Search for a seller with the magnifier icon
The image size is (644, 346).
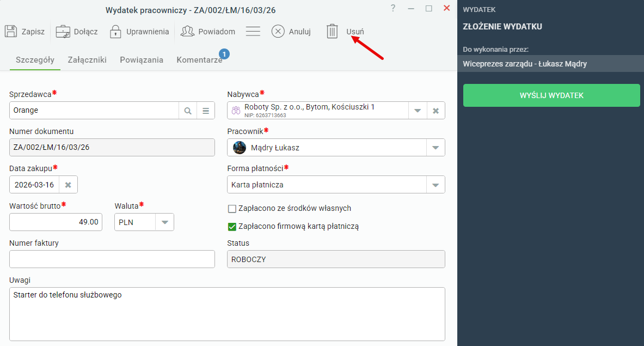point(188,111)
